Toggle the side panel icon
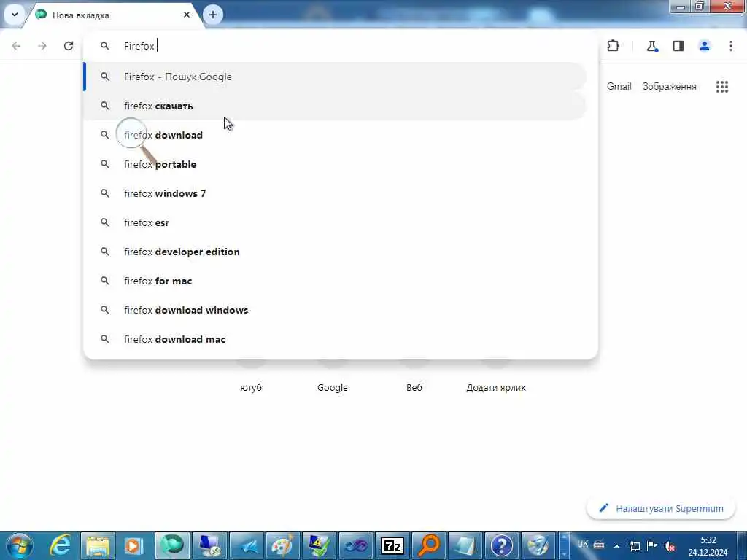Image resolution: width=747 pixels, height=560 pixels. [x=678, y=46]
